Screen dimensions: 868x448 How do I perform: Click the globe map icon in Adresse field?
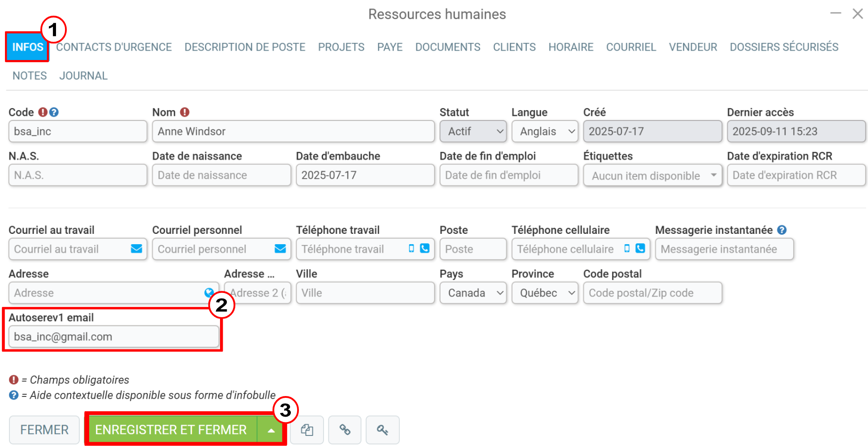point(209,293)
